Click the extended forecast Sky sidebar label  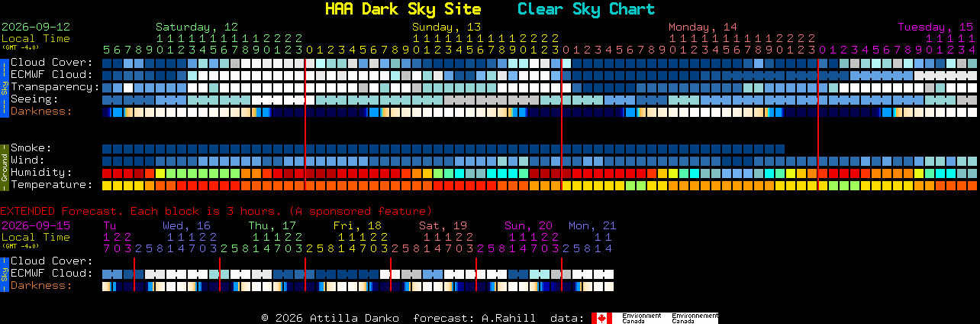5,274
